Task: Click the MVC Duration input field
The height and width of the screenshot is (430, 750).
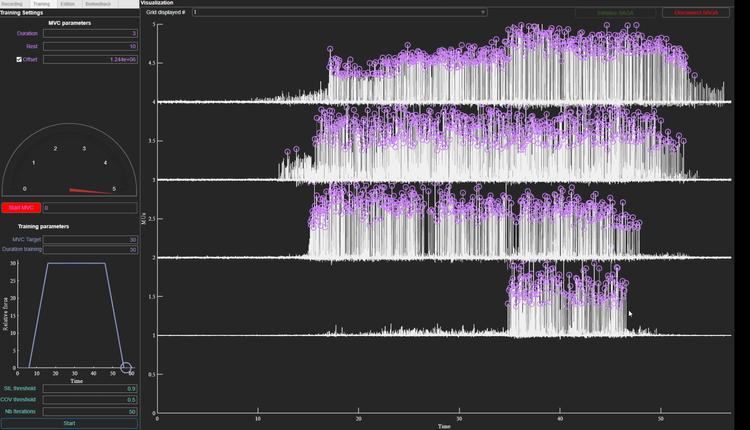Action: click(x=90, y=33)
